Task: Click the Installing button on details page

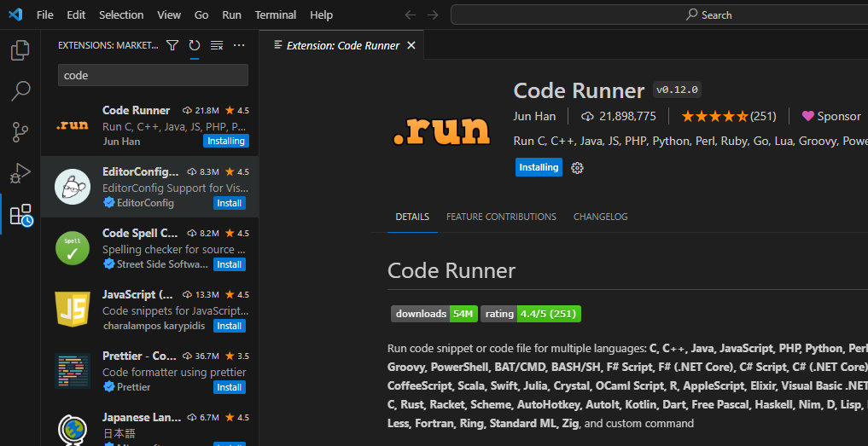Action: pyautogui.click(x=539, y=167)
